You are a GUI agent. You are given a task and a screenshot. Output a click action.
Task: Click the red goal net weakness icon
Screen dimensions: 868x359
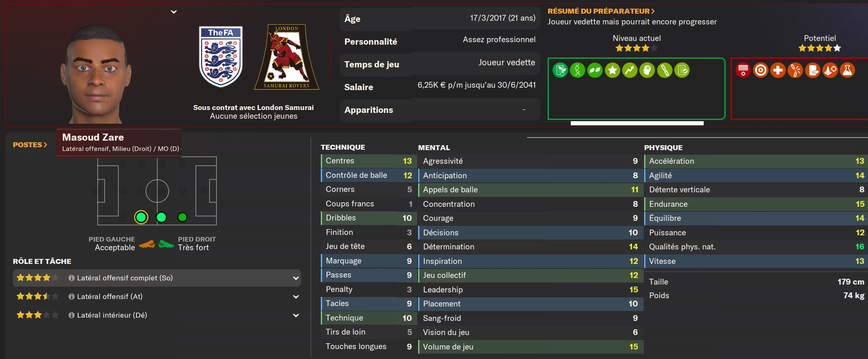[x=743, y=70]
